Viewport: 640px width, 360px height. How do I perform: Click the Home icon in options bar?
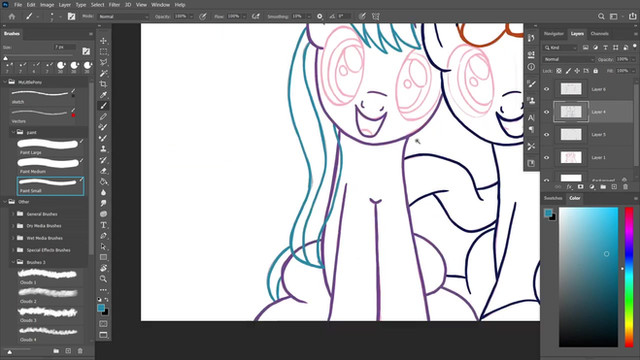click(x=12, y=17)
